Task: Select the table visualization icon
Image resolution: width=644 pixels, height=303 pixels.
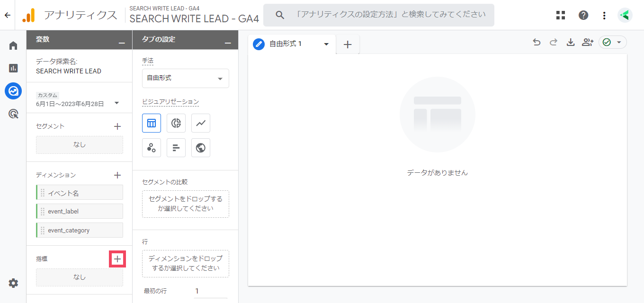Action: coord(152,123)
